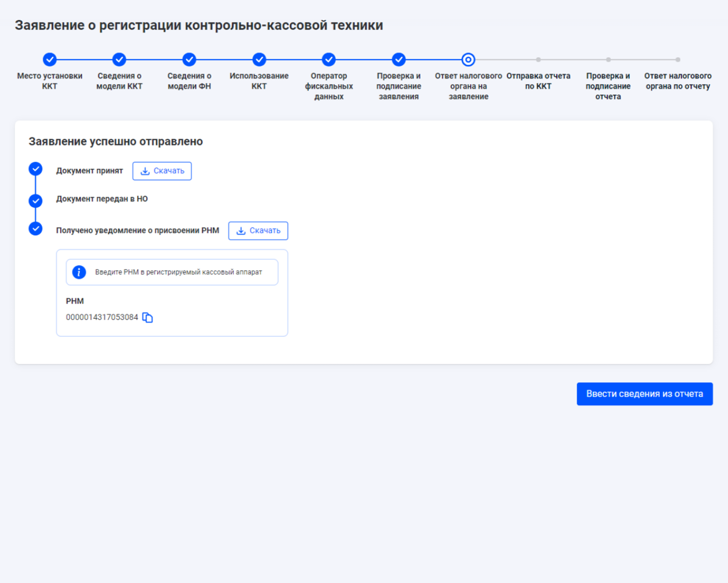Click current step Ответ налогового органа на заявление
Viewport: 728px width, 583px height.
click(x=468, y=60)
